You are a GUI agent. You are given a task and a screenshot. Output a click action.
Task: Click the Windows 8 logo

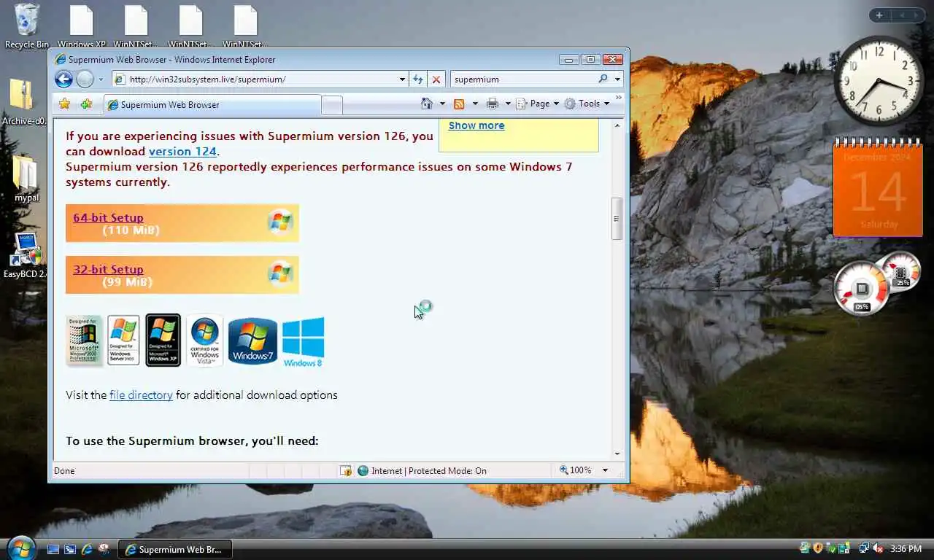tap(303, 341)
